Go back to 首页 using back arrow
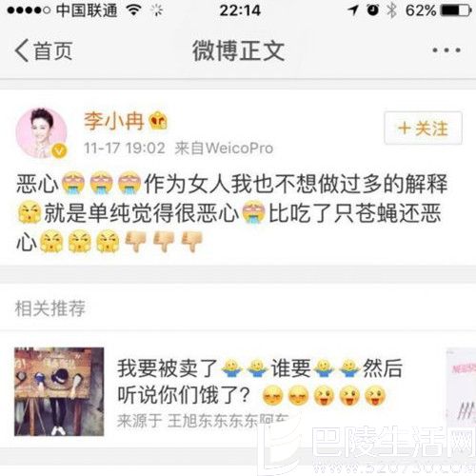The height and width of the screenshot is (476, 476). coord(44,50)
